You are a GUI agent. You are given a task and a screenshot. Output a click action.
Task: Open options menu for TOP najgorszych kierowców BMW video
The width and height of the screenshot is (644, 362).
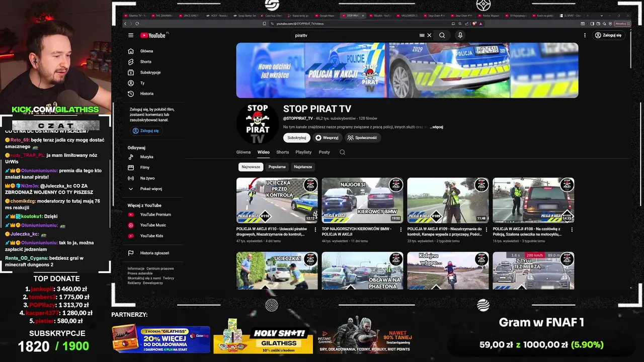point(401,229)
